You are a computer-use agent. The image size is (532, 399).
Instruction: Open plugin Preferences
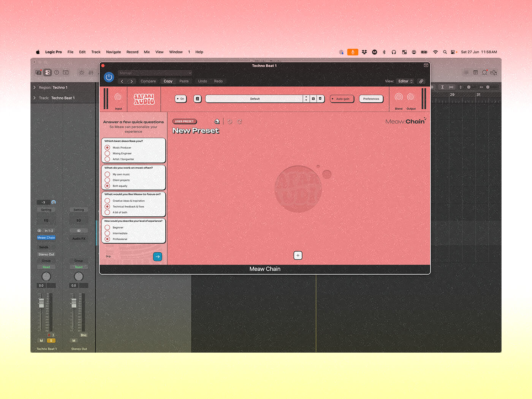371,99
